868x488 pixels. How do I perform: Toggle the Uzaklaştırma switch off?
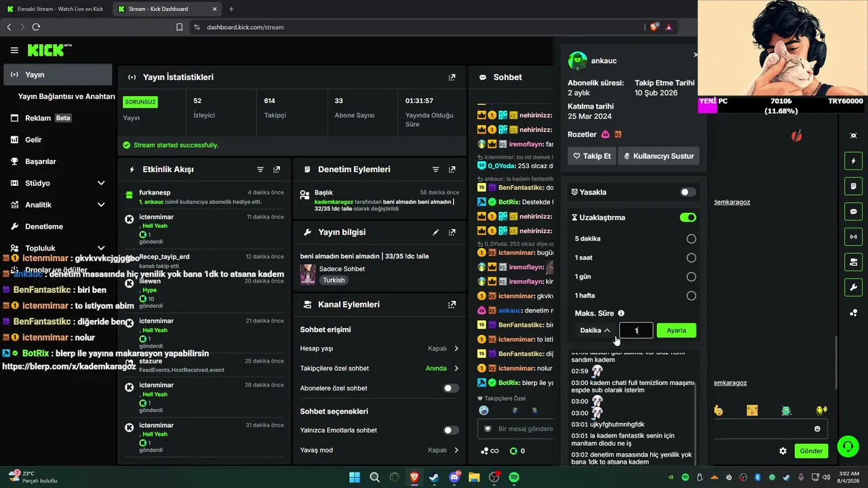point(688,218)
